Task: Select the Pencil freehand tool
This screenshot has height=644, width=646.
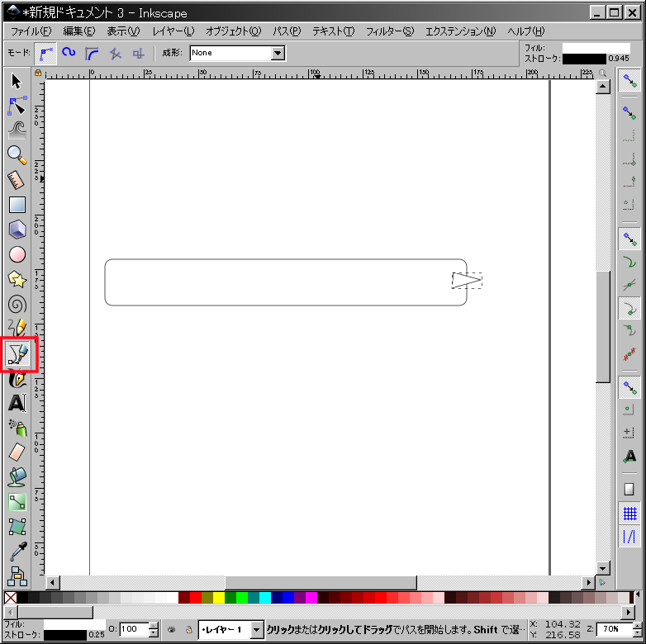Action: tap(17, 328)
